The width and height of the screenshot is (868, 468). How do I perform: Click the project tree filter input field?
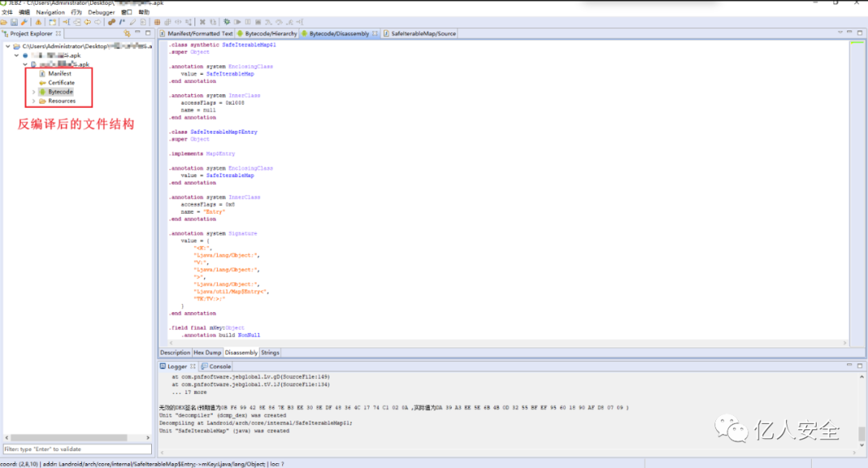click(77, 450)
